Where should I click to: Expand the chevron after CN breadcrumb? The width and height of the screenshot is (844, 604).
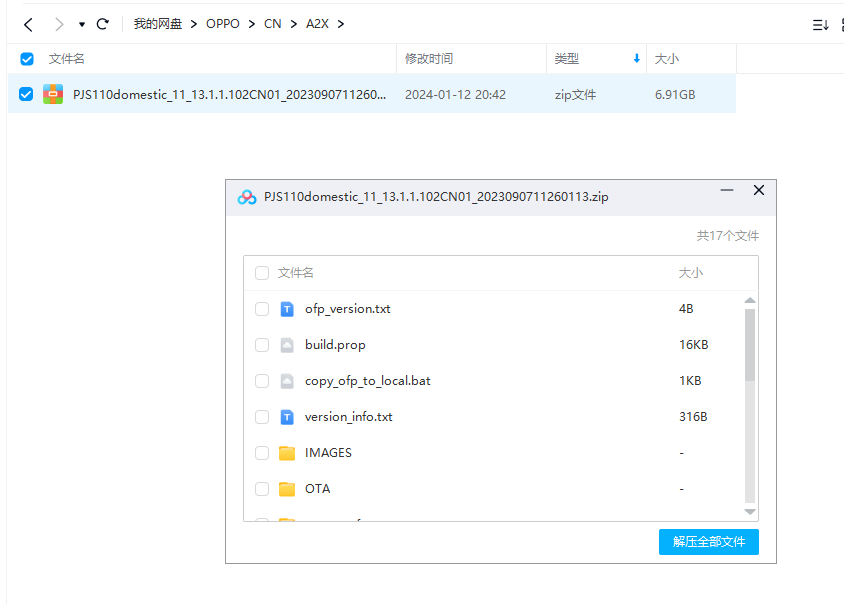pos(293,24)
